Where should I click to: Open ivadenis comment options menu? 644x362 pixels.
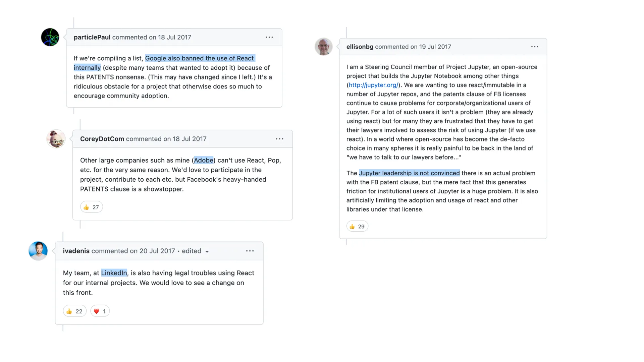tap(250, 251)
